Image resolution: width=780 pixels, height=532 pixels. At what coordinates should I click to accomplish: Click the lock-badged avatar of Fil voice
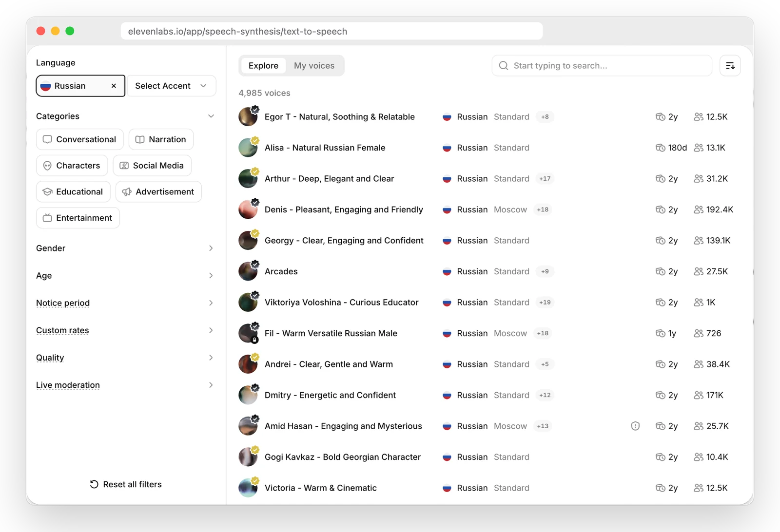point(248,333)
